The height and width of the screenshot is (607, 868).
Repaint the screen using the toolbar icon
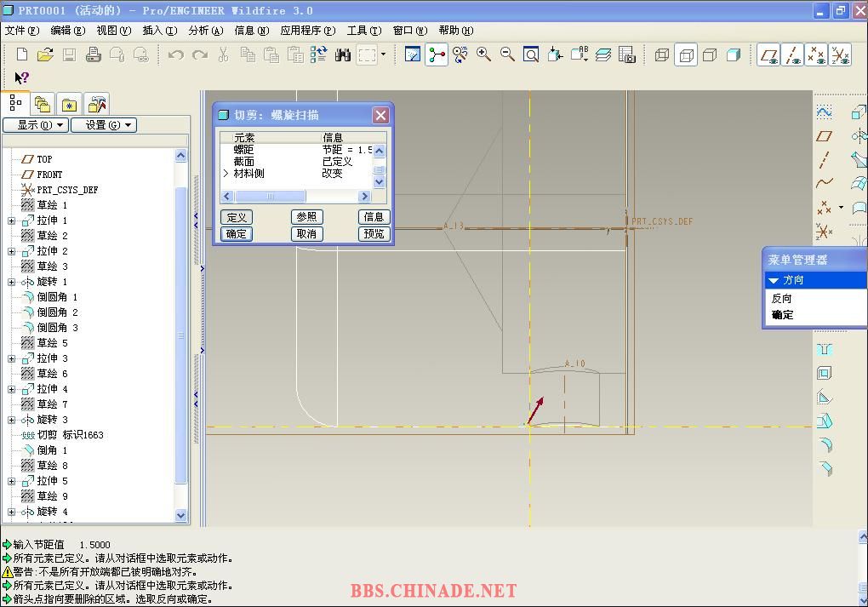[x=413, y=54]
